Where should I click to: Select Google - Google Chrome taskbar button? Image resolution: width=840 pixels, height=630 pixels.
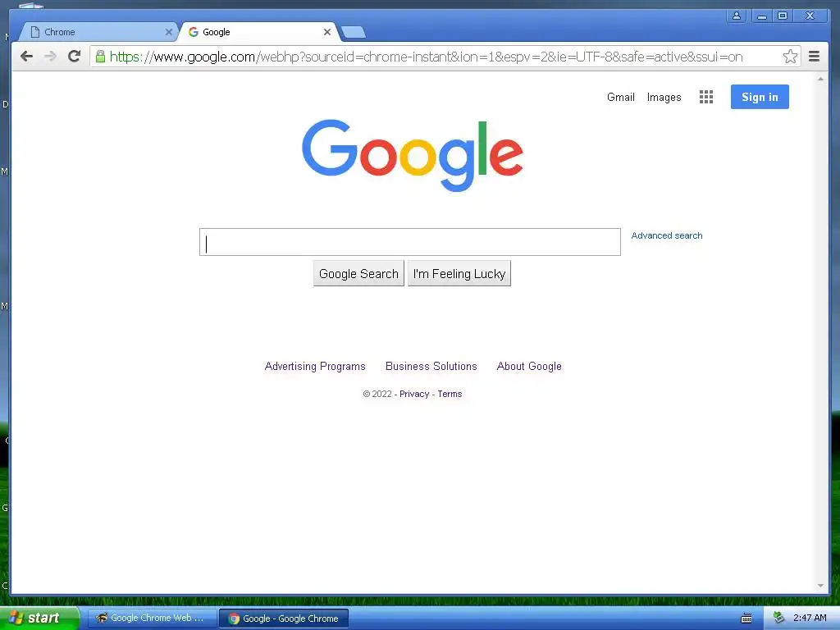point(284,619)
